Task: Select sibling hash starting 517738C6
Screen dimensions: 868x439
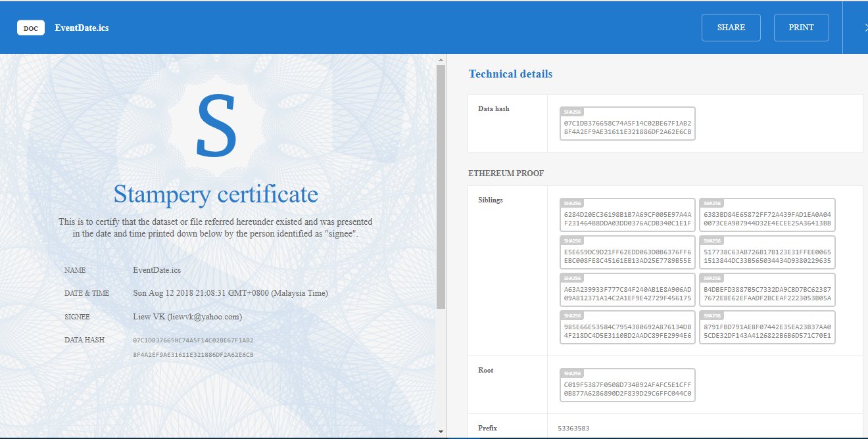Action: (x=767, y=252)
